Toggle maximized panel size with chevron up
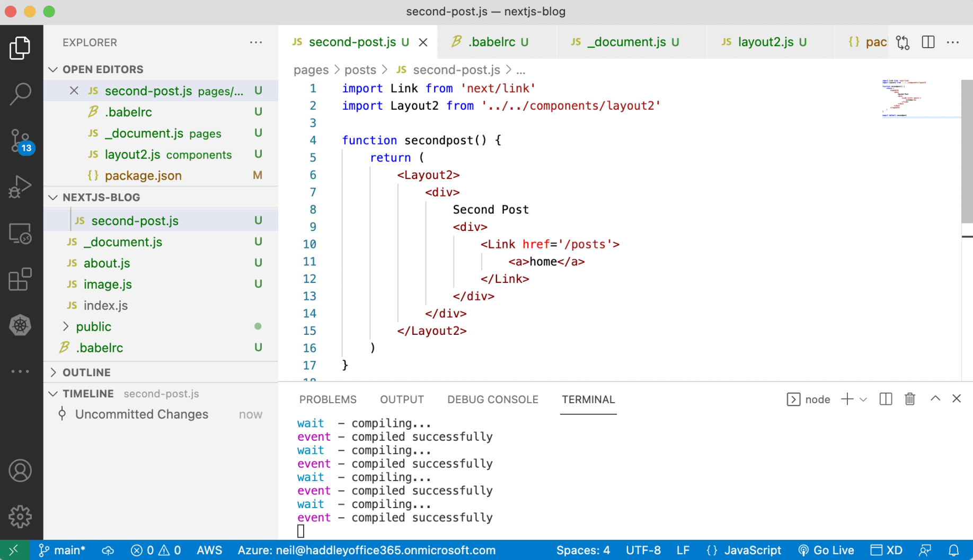This screenshot has height=560, width=973. tap(935, 399)
